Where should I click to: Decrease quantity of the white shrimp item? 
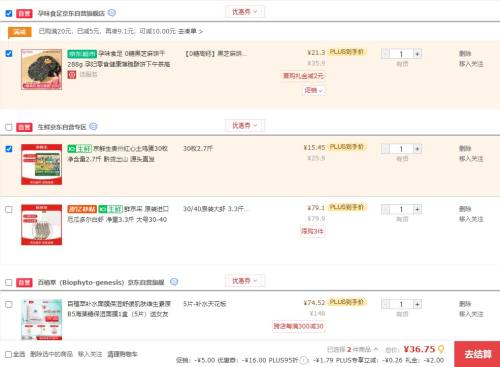(x=386, y=209)
